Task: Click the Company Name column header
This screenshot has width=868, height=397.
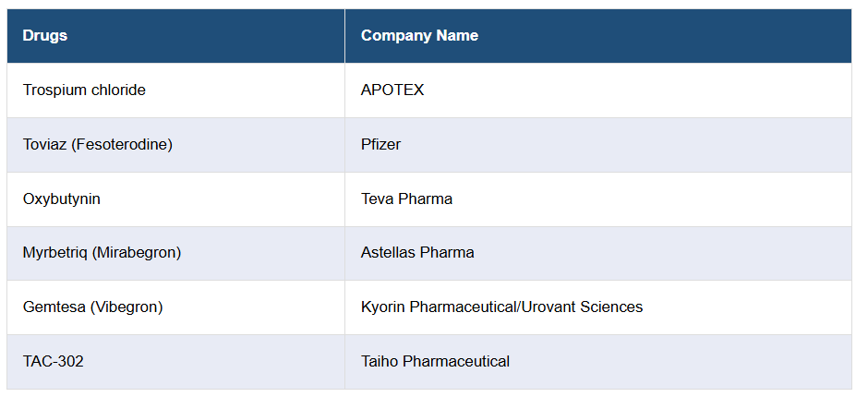Action: coord(419,36)
